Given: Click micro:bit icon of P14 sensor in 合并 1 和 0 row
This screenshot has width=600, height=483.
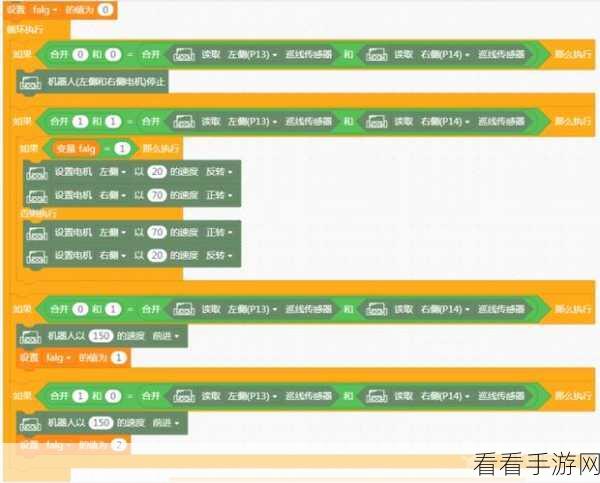Looking at the screenshot, I should pos(377,397).
